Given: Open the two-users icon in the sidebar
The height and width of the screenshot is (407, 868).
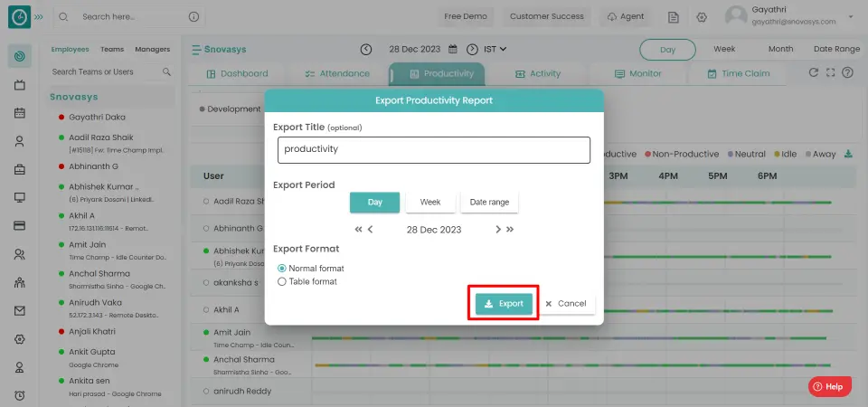Looking at the screenshot, I should pos(19,255).
